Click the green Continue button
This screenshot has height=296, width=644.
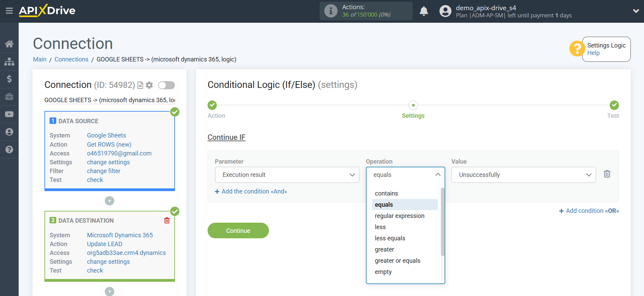(x=238, y=230)
